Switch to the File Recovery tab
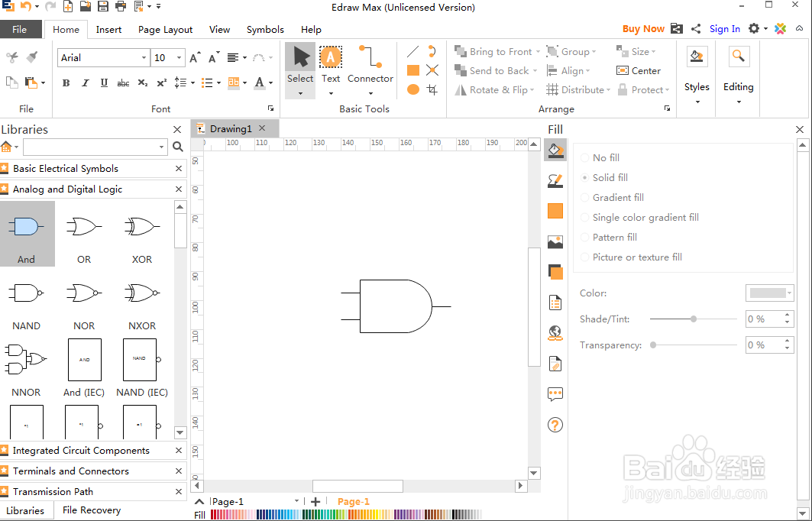 point(92,510)
